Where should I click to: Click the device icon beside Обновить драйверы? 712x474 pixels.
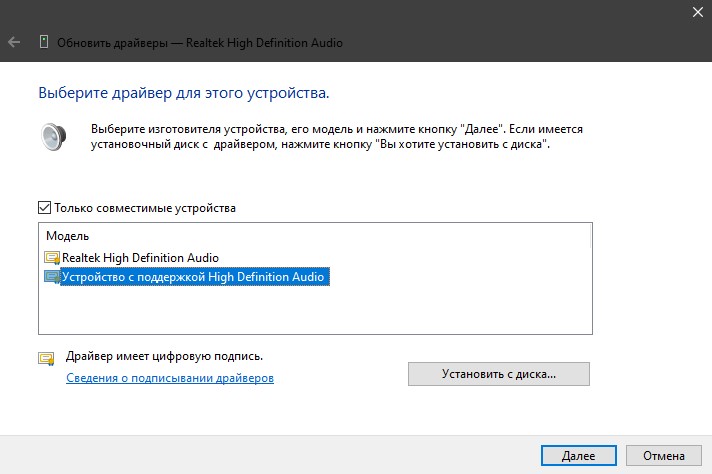coord(44,42)
